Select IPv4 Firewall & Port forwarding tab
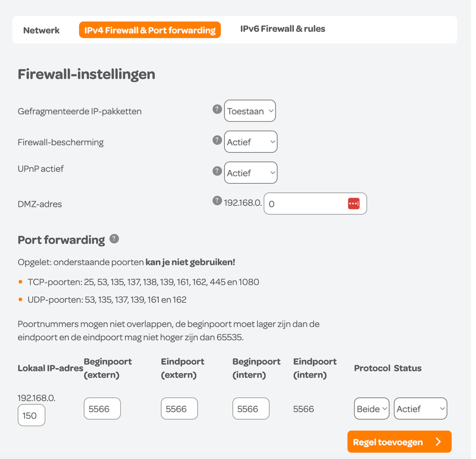This screenshot has width=476, height=459. tap(150, 30)
